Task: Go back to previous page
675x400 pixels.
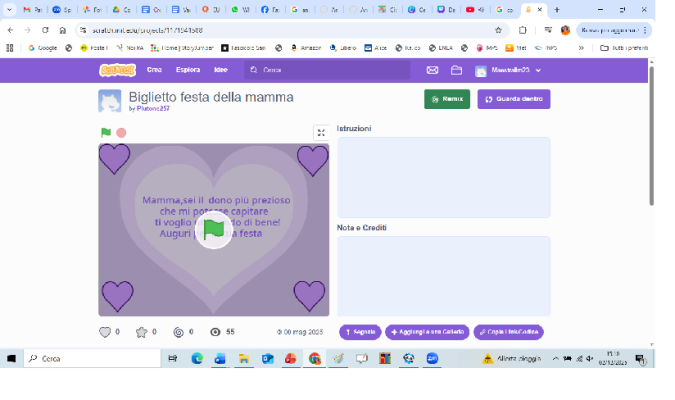Action: point(11,30)
